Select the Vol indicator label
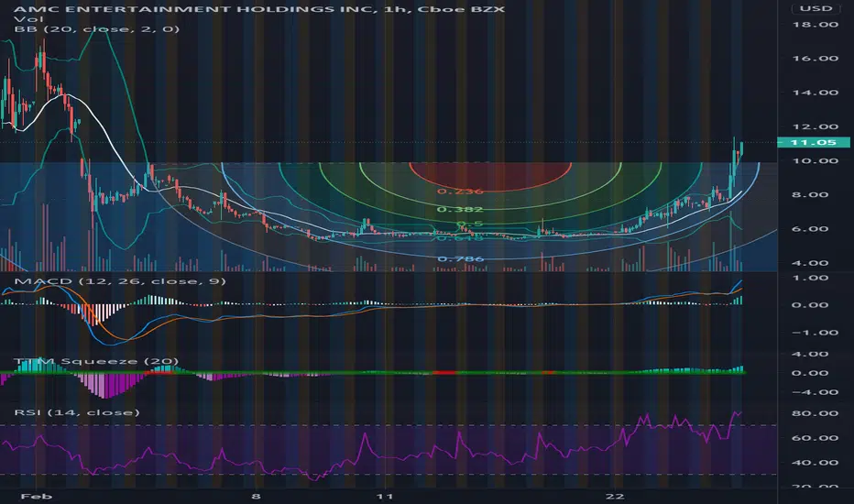This screenshot has width=854, height=504. [x=29, y=19]
